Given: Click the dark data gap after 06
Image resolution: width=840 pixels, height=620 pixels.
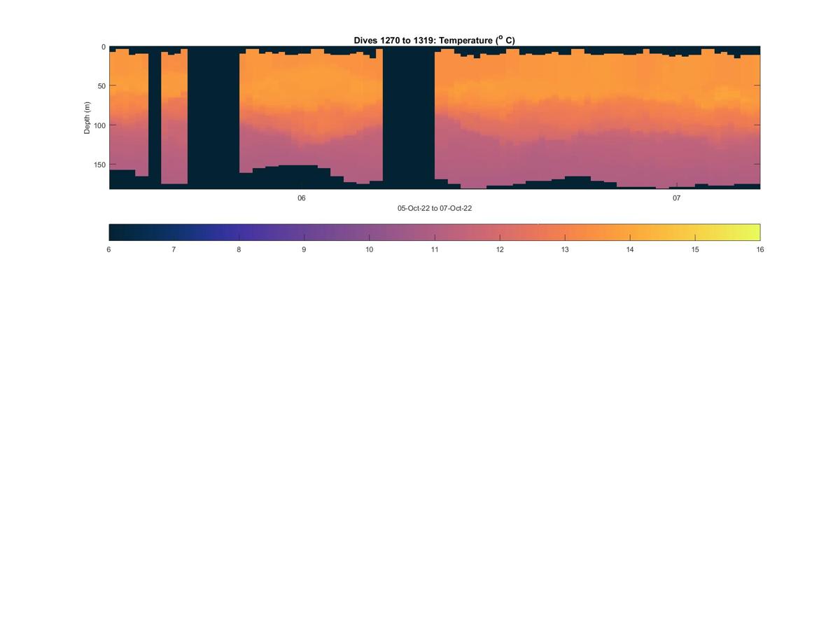Looking at the screenshot, I should coord(409,118).
